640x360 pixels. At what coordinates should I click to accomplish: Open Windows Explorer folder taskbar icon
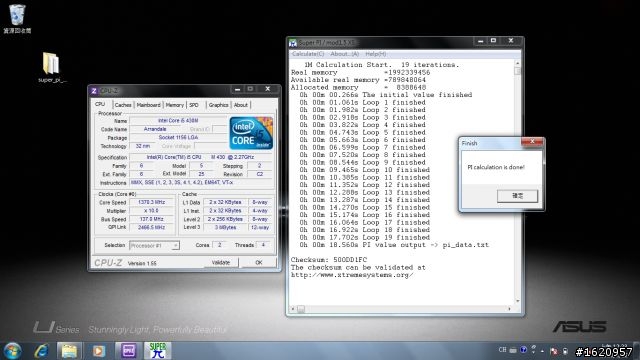(69, 351)
